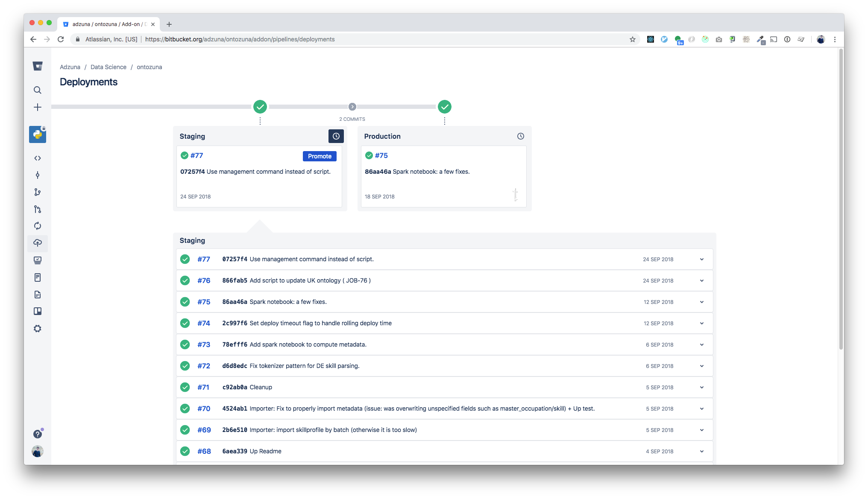The image size is (868, 499).
Task: Open the Source code sidebar icon
Action: (38, 158)
